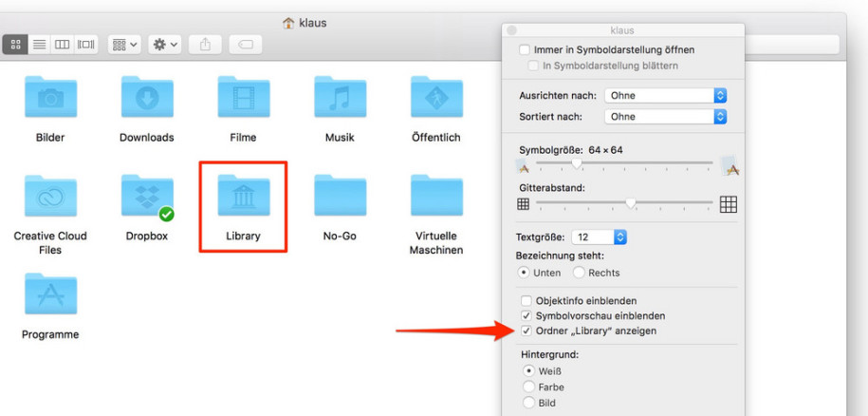
Task: Select the Virtuelle Maschinen folder icon
Action: 436,196
